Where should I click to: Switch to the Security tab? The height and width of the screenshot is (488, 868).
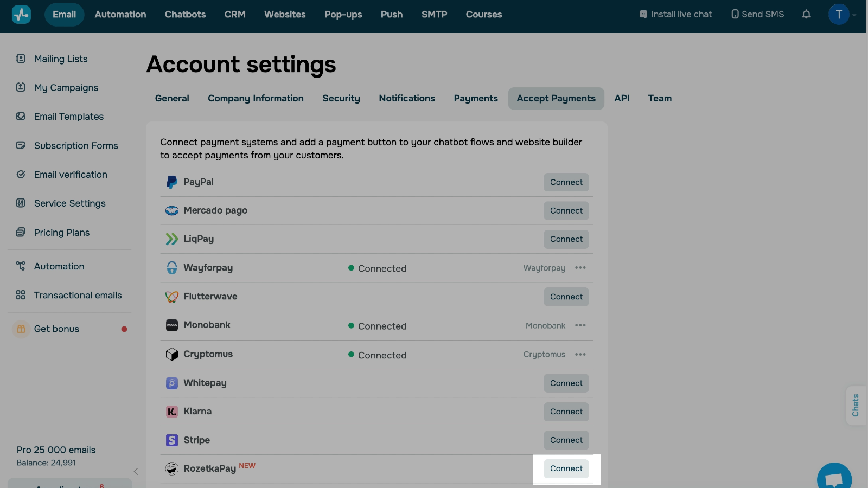tap(341, 98)
